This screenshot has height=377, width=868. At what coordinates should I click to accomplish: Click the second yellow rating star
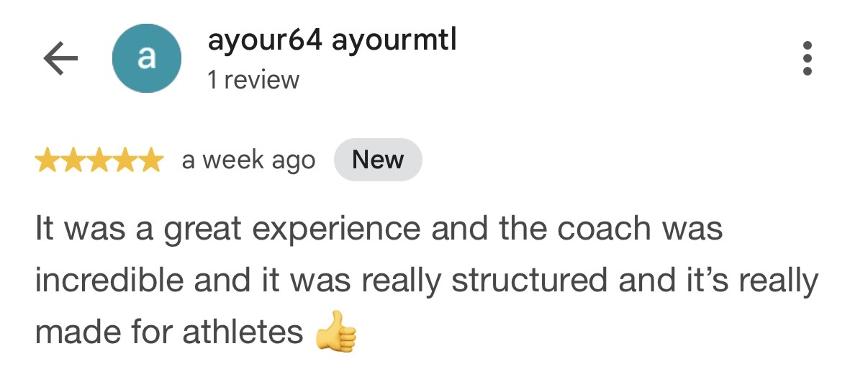tap(73, 160)
